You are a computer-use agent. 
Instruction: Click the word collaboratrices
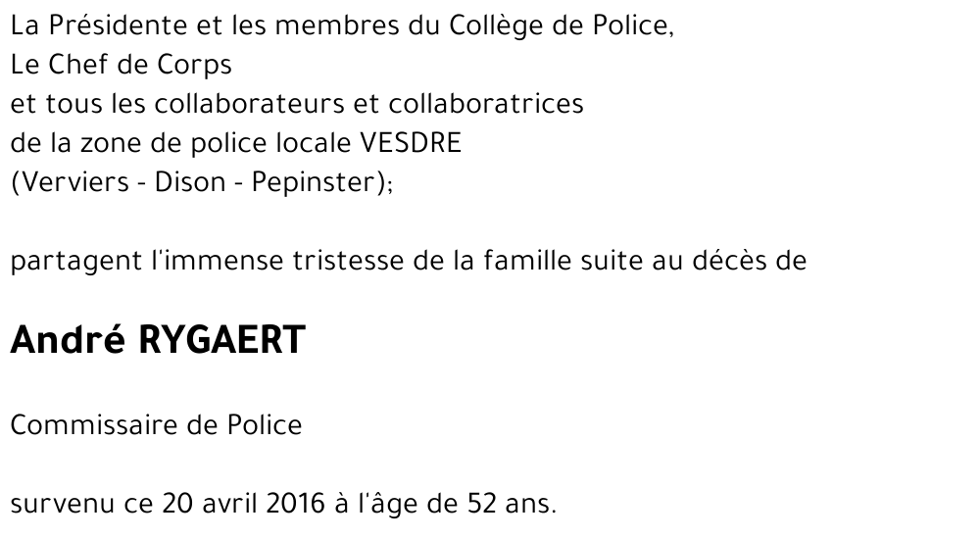[486, 104]
